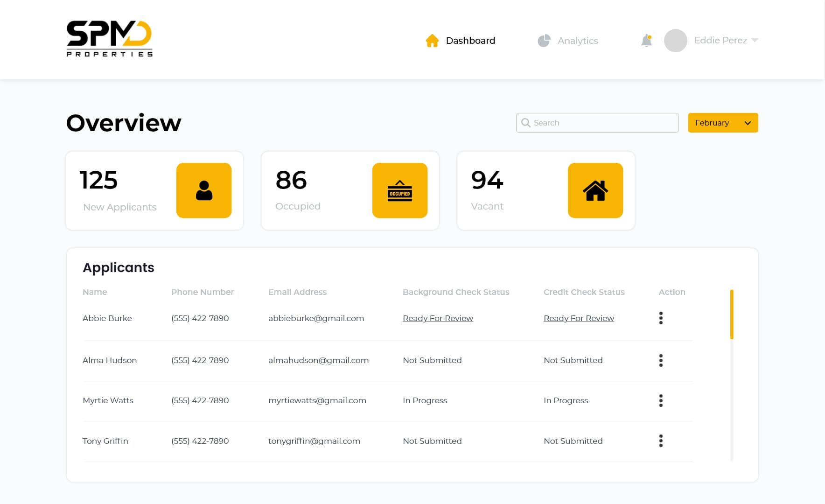Select the Dashboard navigation item
The image size is (825, 504).
pos(470,41)
